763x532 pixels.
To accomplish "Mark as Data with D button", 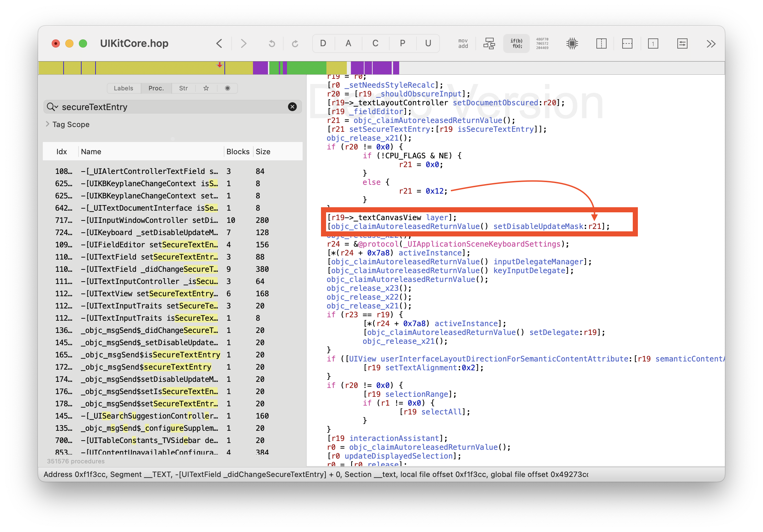I will point(323,43).
